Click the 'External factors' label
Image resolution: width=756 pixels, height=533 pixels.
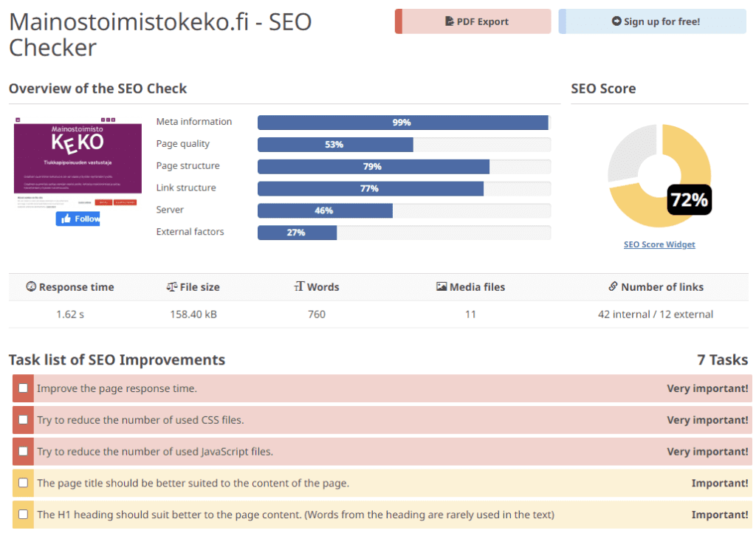point(190,232)
